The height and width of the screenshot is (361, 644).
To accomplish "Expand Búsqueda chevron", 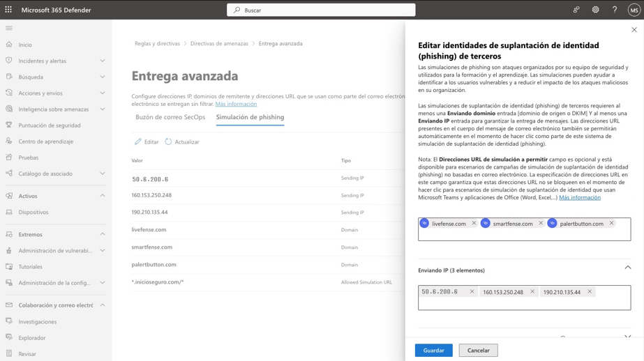I will (x=103, y=77).
